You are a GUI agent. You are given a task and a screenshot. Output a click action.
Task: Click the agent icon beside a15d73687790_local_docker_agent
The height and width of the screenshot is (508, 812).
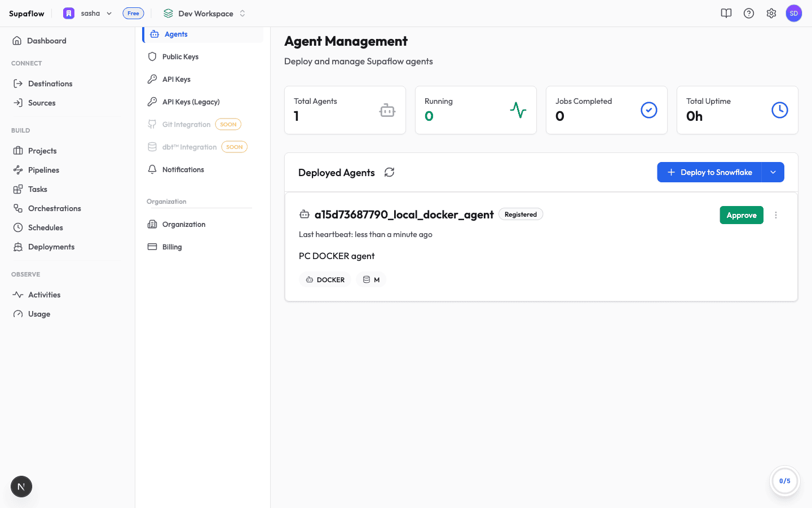point(304,214)
